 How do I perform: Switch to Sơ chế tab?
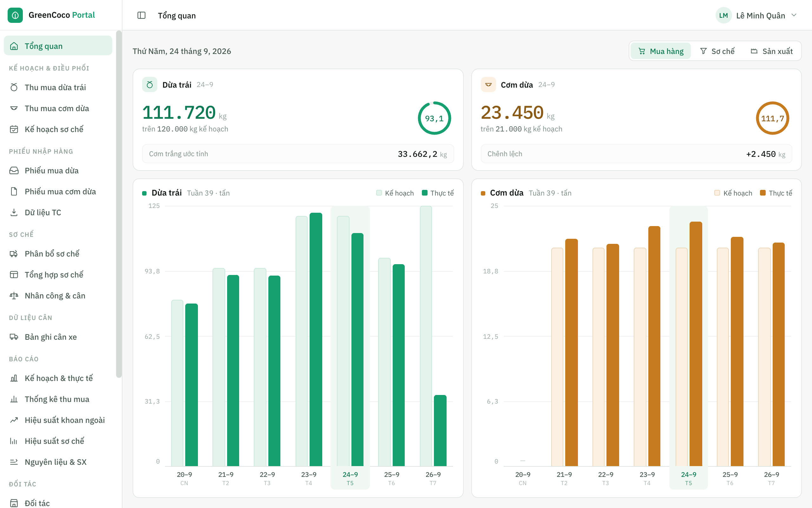point(717,51)
